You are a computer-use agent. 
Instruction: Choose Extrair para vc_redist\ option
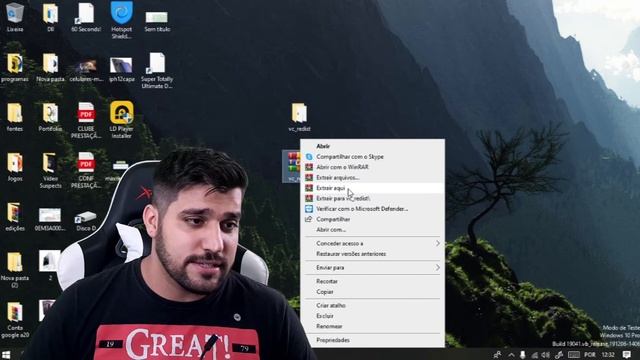373,198
